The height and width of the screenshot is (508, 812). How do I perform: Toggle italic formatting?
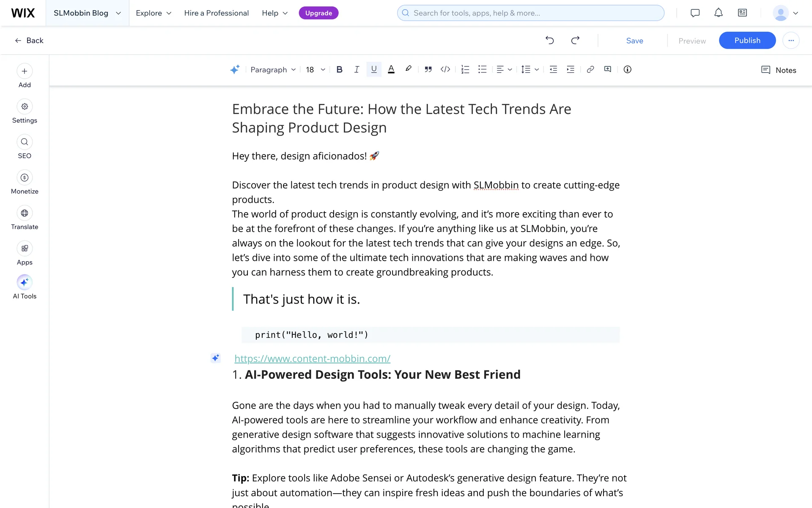357,69
